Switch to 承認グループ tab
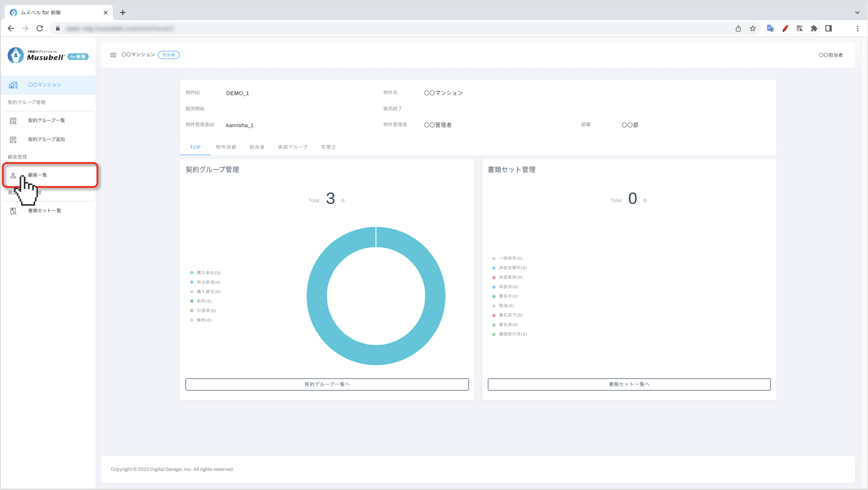The height and width of the screenshot is (490, 868). [x=292, y=147]
